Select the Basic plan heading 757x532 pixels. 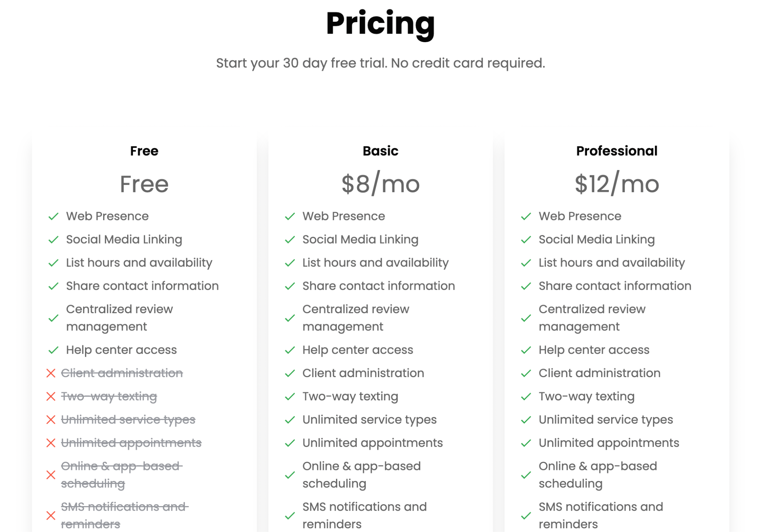pyautogui.click(x=380, y=151)
